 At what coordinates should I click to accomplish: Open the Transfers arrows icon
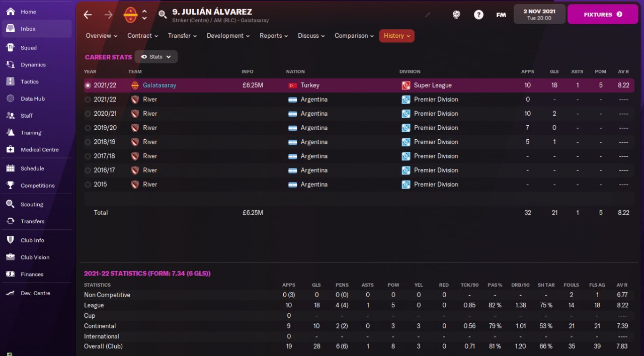pyautogui.click(x=10, y=221)
